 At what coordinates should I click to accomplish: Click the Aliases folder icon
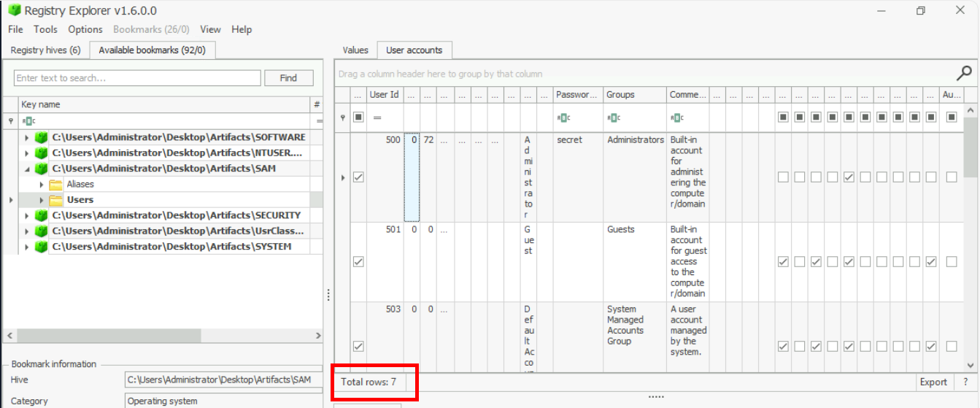click(x=55, y=185)
